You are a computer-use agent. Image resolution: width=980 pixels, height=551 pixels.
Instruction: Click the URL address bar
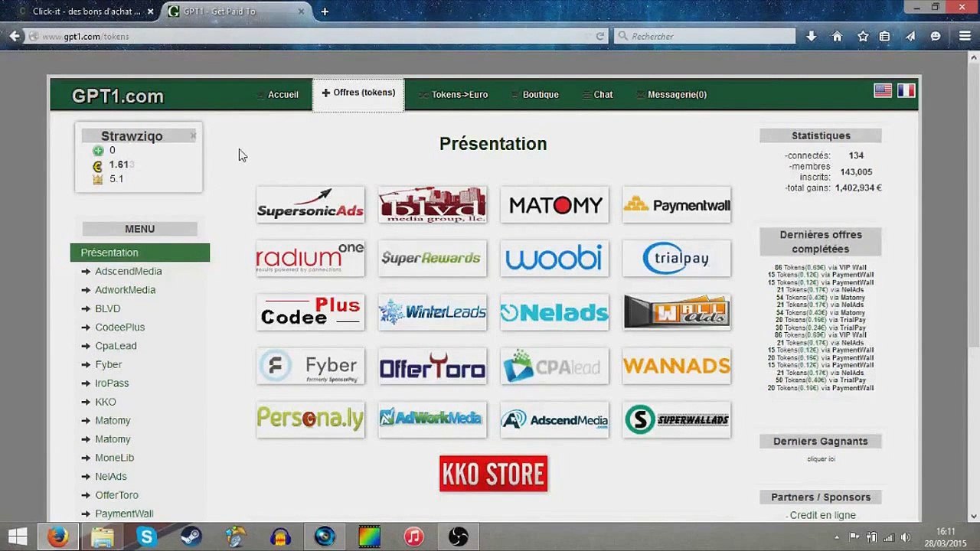coord(314,36)
